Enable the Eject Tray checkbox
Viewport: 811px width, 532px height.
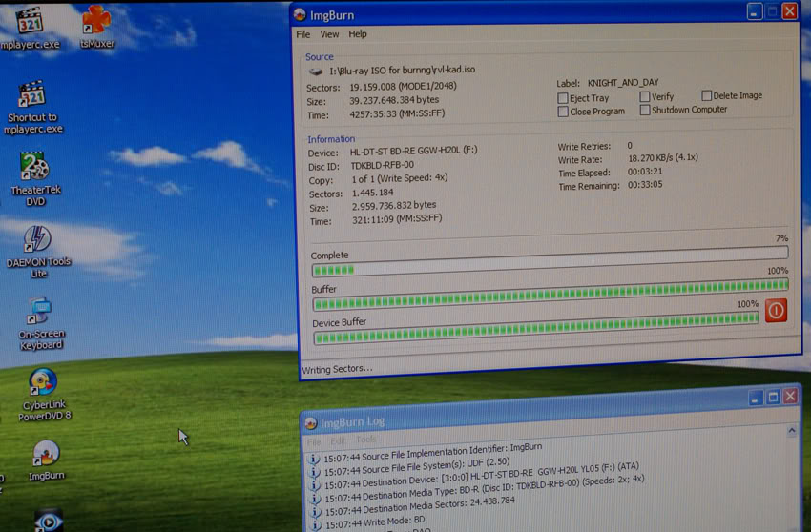click(563, 98)
